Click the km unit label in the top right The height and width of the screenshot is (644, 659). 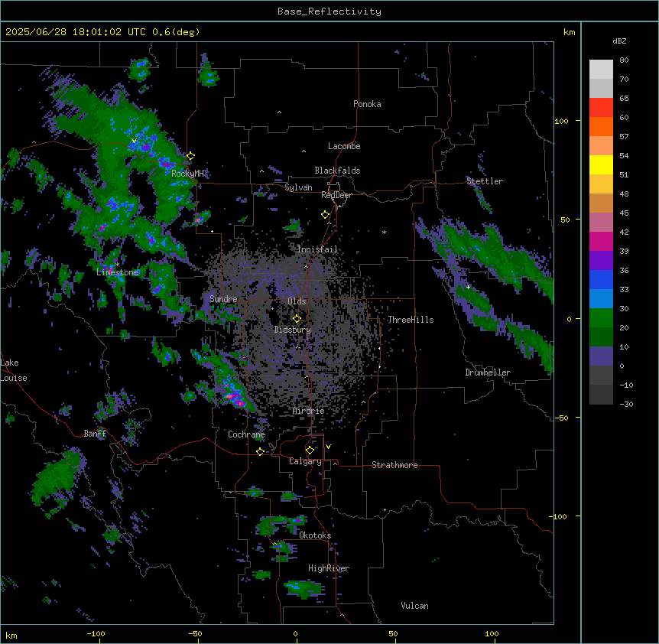pos(569,32)
